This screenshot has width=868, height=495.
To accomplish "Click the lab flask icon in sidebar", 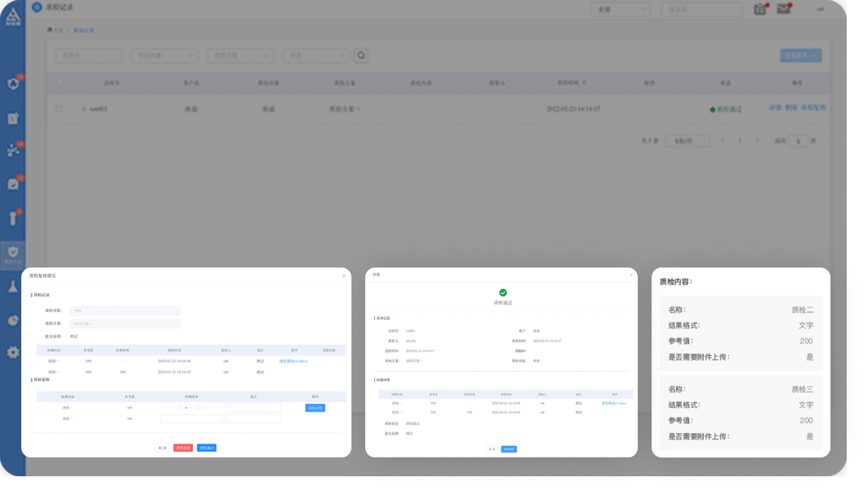I will point(13,286).
